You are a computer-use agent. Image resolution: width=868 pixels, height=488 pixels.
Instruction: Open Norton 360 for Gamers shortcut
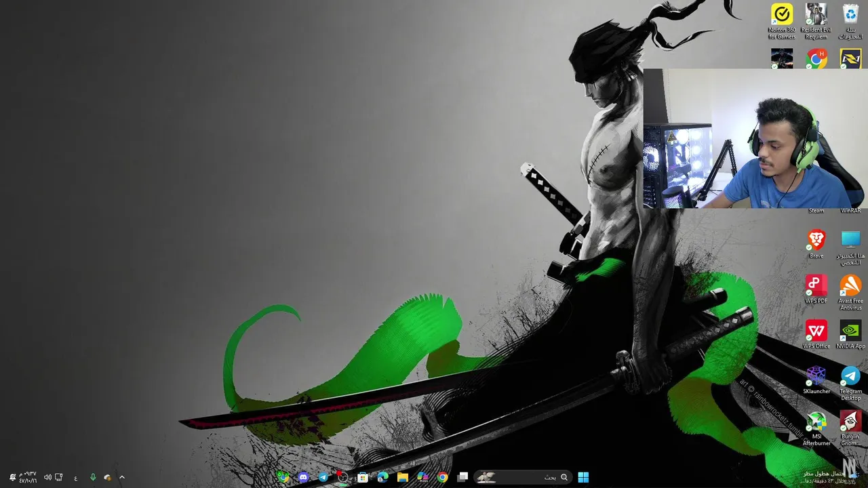click(x=782, y=22)
